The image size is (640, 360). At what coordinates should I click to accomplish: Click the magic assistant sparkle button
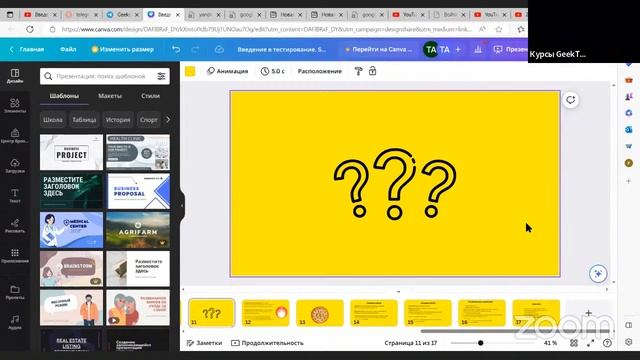pos(598,273)
